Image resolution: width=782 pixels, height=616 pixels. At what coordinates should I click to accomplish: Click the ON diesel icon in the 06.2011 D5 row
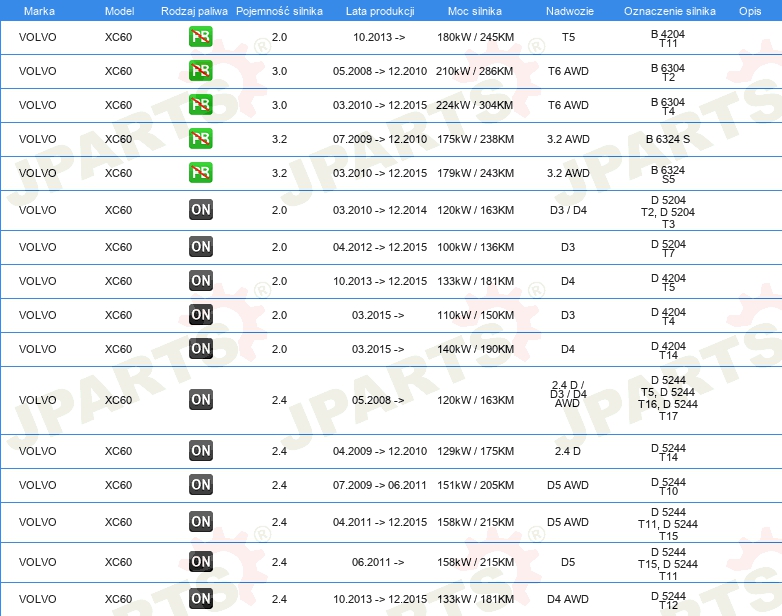click(x=200, y=561)
